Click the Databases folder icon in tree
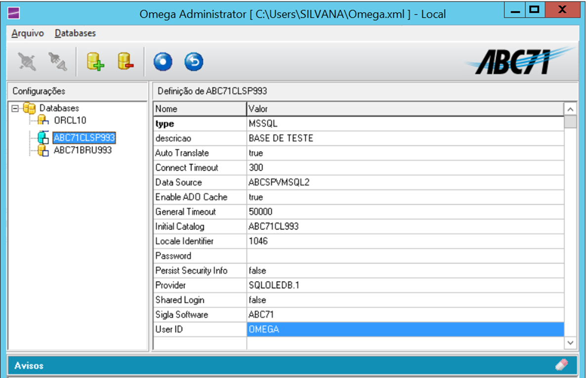Viewport: 588px width, 378px height. (29, 108)
